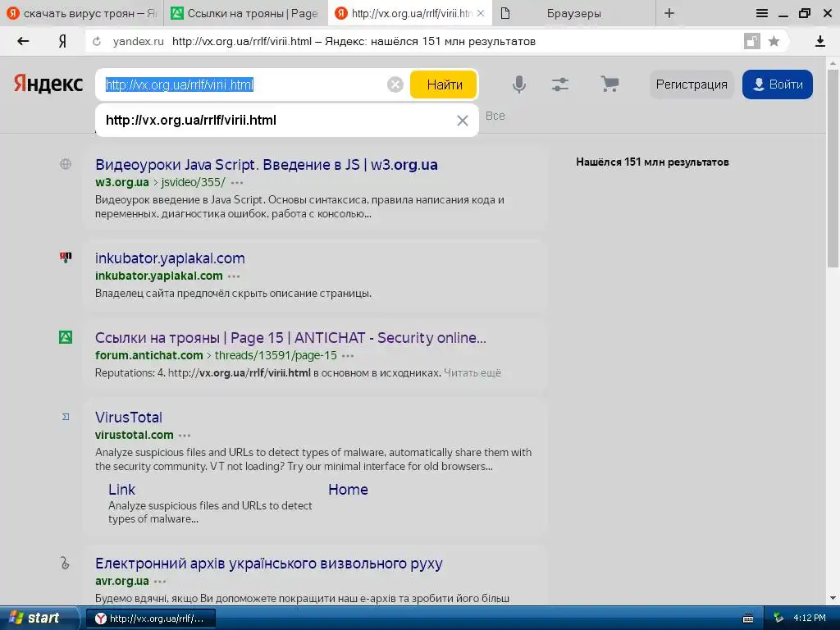This screenshot has width=840, height=630.
Task: Remove suggestion with X in dropdown
Action: pos(463,121)
